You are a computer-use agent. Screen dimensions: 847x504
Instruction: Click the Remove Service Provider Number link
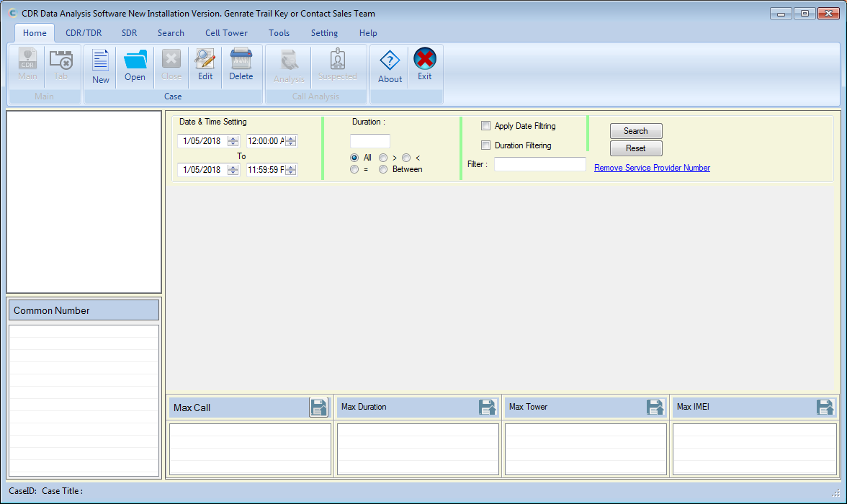[x=651, y=167]
